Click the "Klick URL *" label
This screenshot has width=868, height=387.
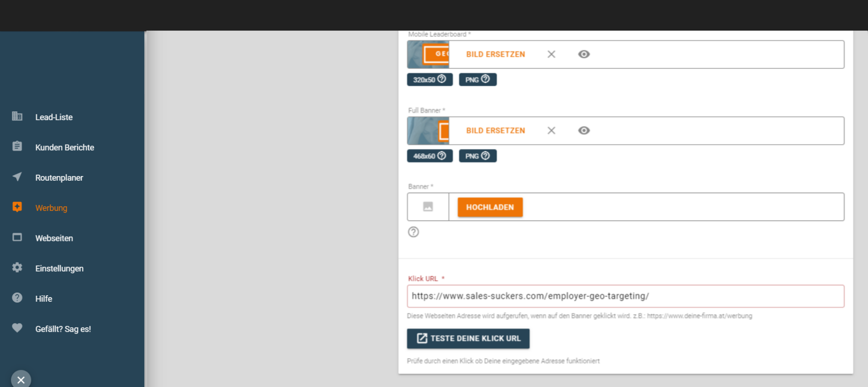click(x=426, y=278)
